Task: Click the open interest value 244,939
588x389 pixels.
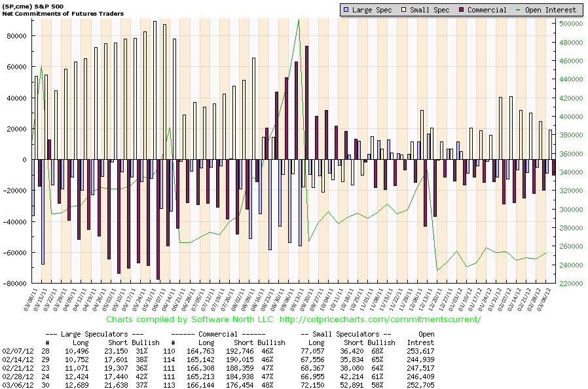Action: pos(420,360)
